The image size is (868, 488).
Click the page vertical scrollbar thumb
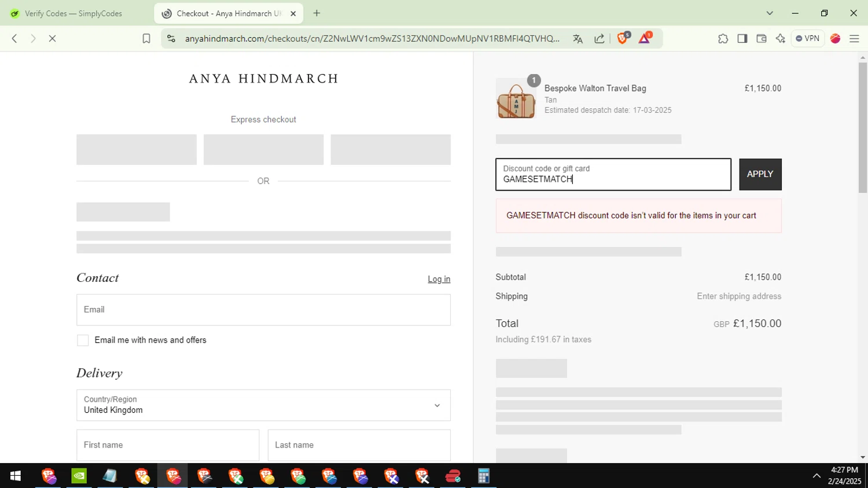[x=862, y=127]
